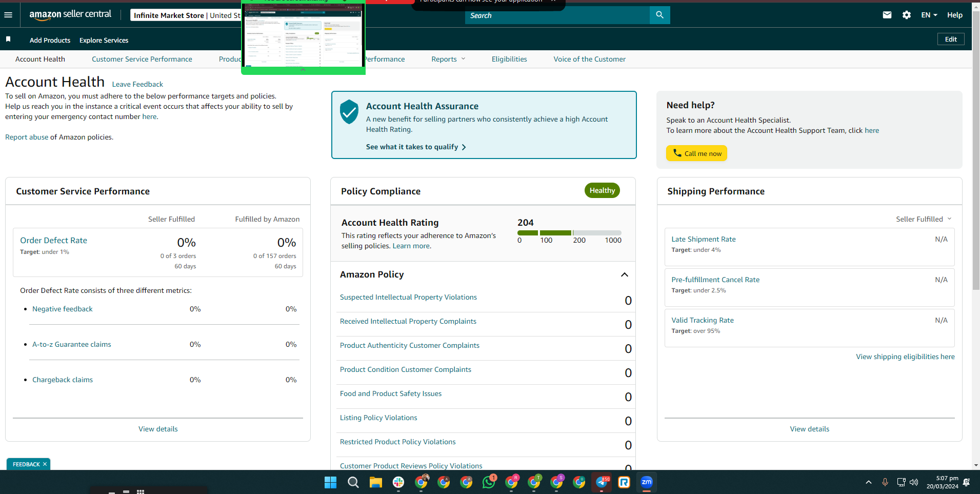Open File Explorer from the taskbar
This screenshot has height=494, width=980.
pyautogui.click(x=376, y=482)
